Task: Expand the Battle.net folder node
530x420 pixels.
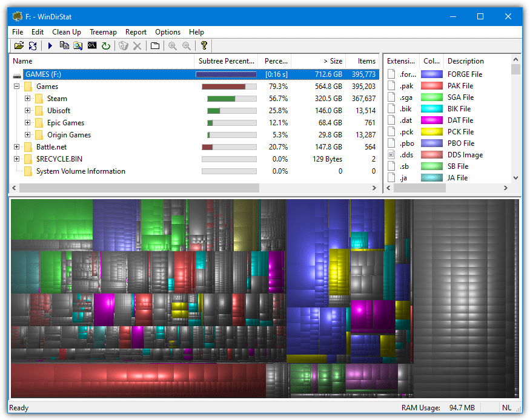Action: pyautogui.click(x=16, y=147)
